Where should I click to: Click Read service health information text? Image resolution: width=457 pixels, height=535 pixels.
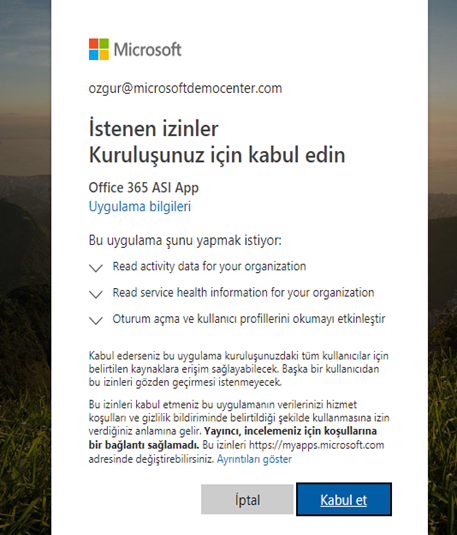click(x=243, y=292)
